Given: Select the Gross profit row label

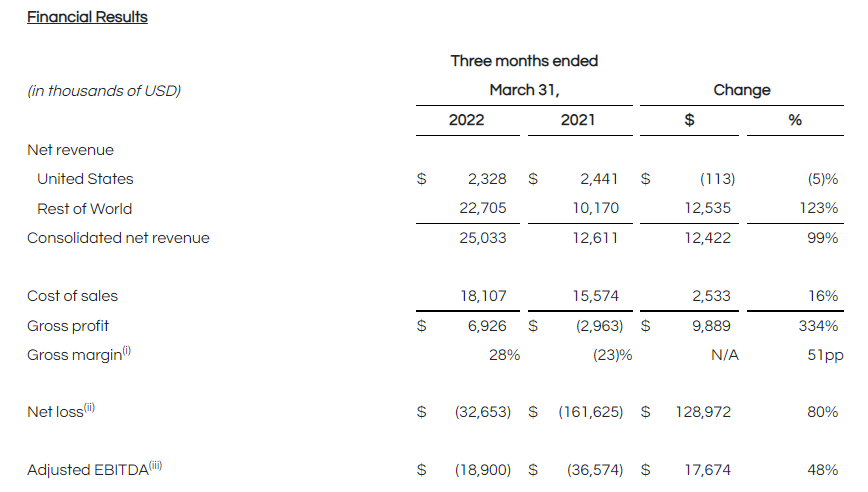Looking at the screenshot, I should [x=68, y=326].
